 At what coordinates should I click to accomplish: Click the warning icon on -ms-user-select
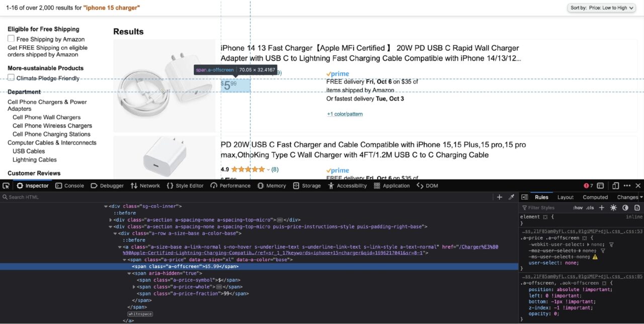(595, 257)
